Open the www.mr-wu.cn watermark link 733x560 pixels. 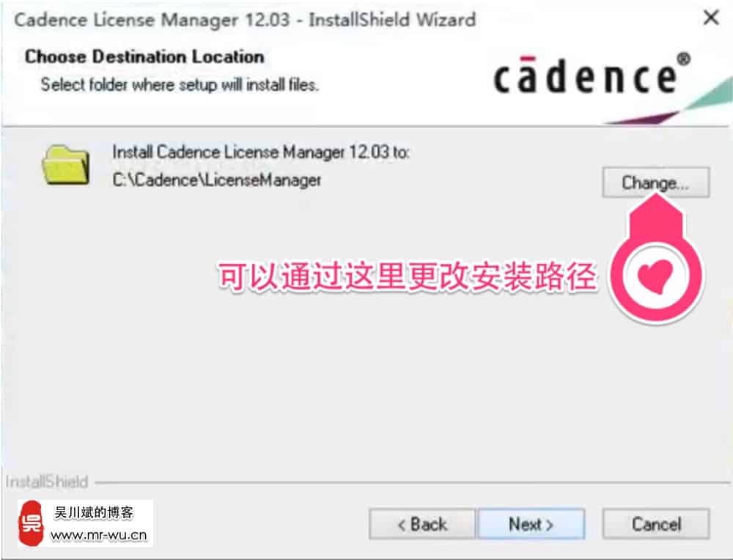[98, 535]
